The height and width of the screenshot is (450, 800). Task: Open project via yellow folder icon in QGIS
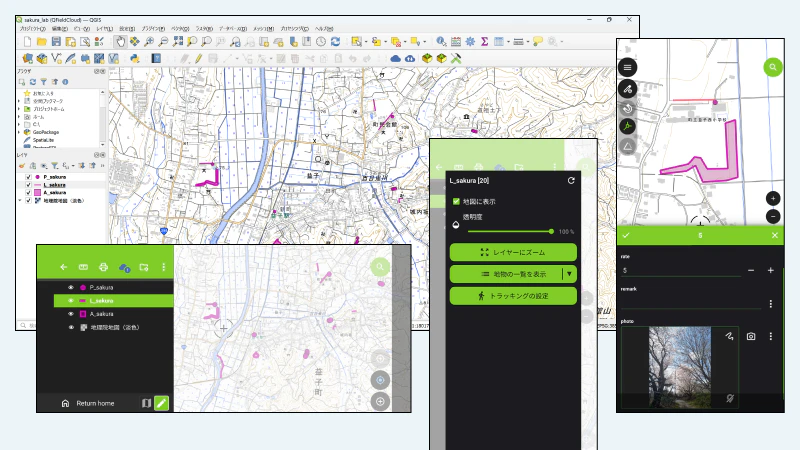pos(42,42)
